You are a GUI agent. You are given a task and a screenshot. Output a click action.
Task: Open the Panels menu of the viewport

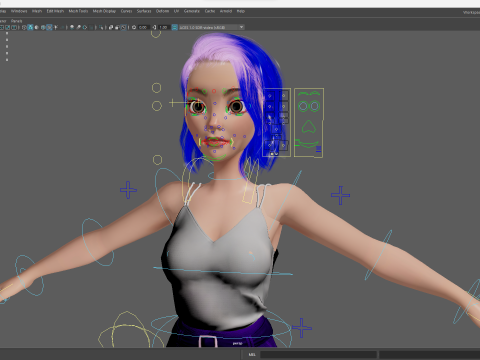pos(17,21)
